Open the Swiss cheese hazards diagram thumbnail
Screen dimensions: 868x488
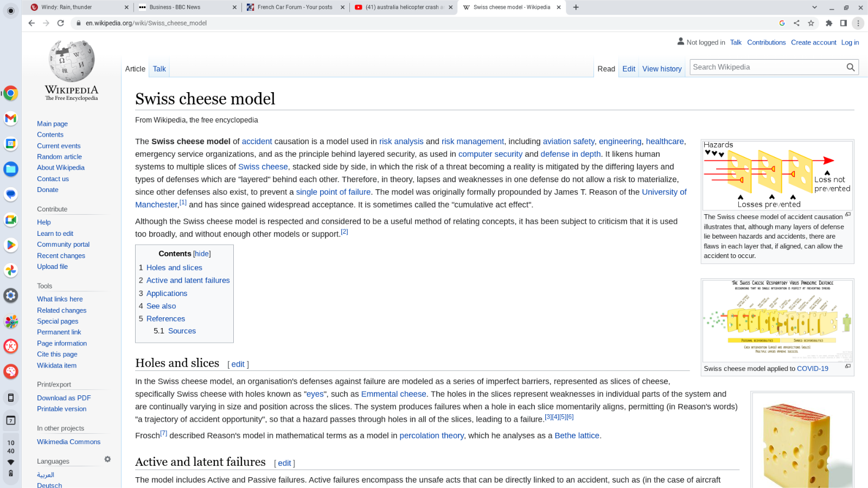coord(777,175)
